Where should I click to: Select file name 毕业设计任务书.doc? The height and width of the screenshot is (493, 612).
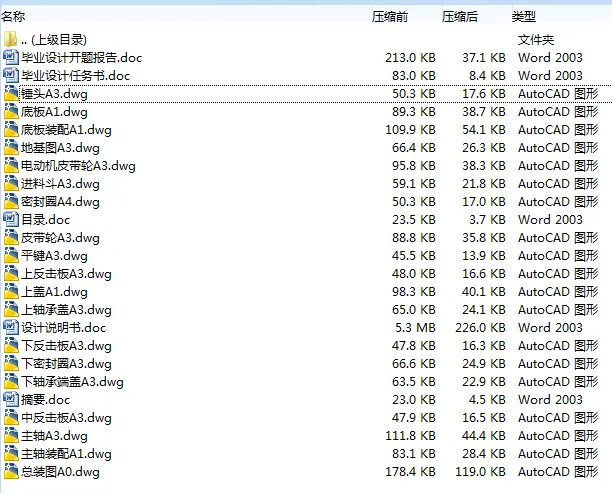[75, 76]
